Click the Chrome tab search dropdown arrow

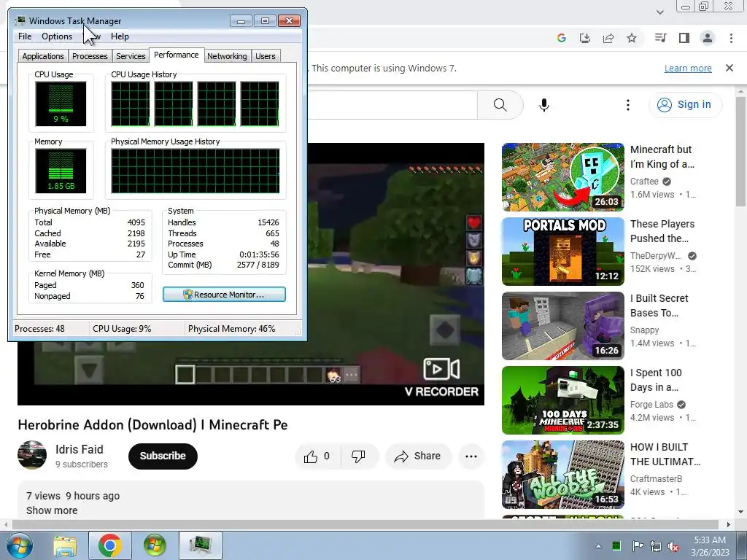coord(659,12)
